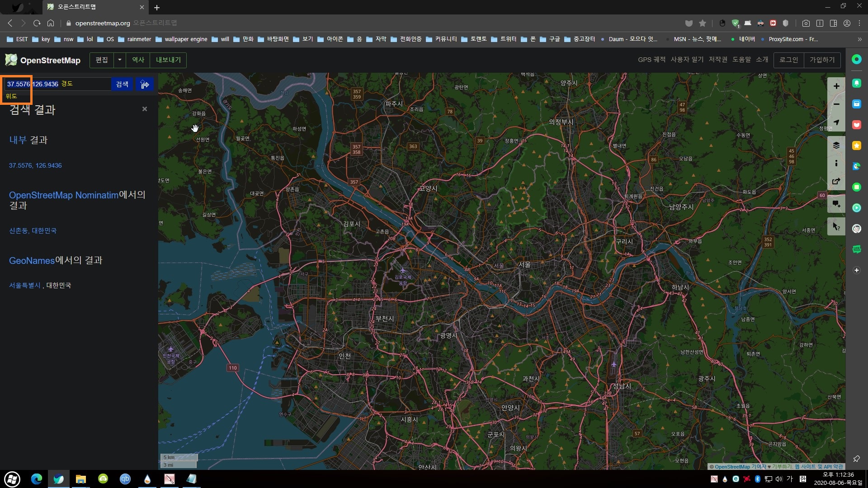Open the 역사 history tab
This screenshot has height=488, width=868.
pos(138,60)
